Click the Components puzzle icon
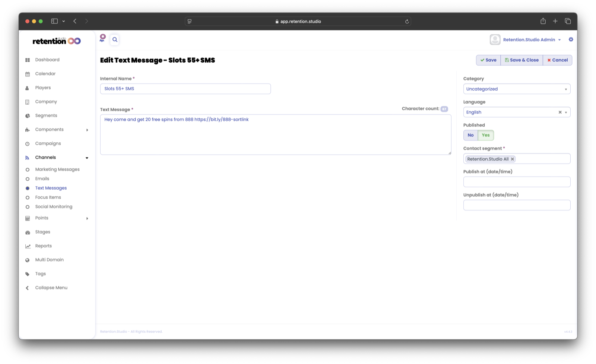Screen dimensions: 596x364 pyautogui.click(x=28, y=130)
